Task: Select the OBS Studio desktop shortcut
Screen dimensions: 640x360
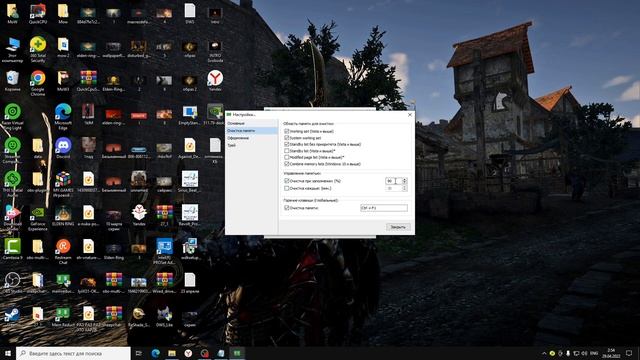Action: coord(13,283)
